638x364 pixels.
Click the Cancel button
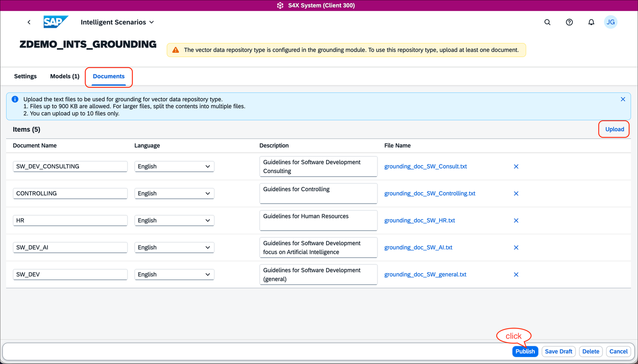619,351
